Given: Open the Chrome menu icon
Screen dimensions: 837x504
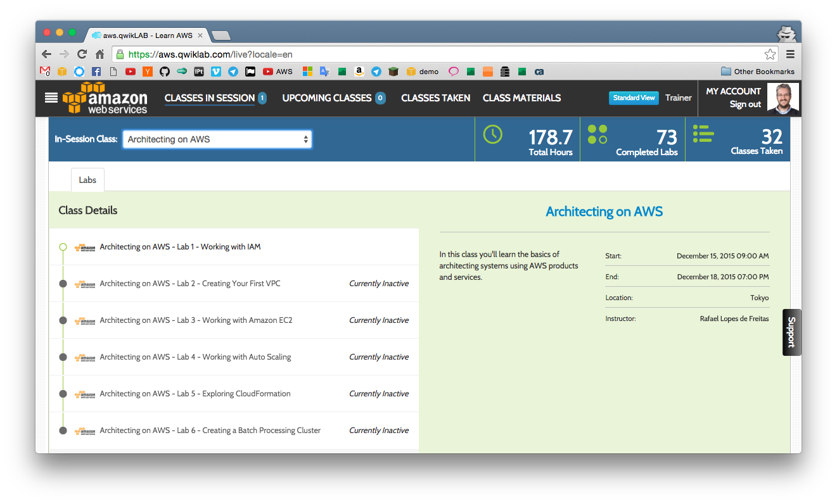Looking at the screenshot, I should tap(790, 54).
